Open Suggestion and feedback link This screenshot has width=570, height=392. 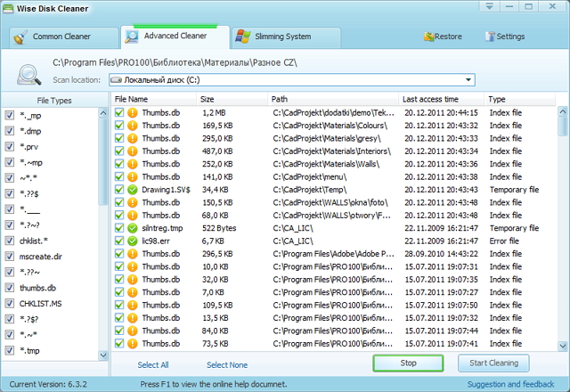click(x=510, y=384)
